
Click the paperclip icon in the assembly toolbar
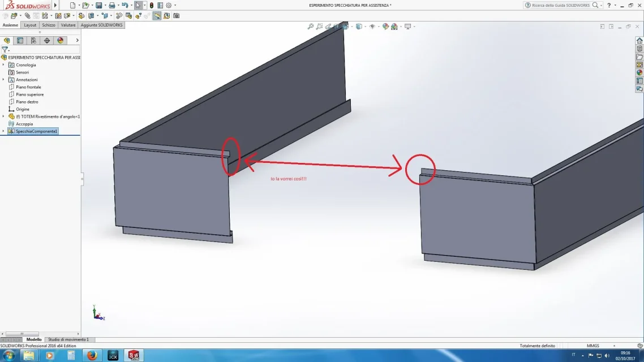pyautogui.click(x=28, y=16)
